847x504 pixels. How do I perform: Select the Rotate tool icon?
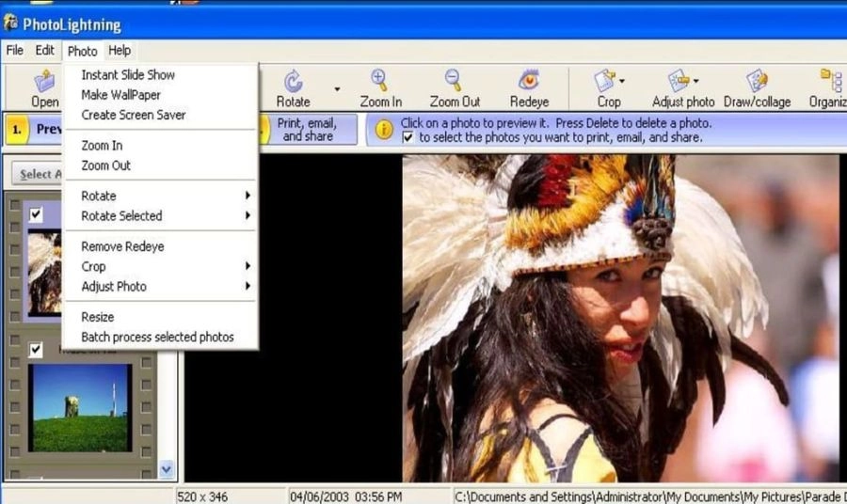[x=294, y=82]
